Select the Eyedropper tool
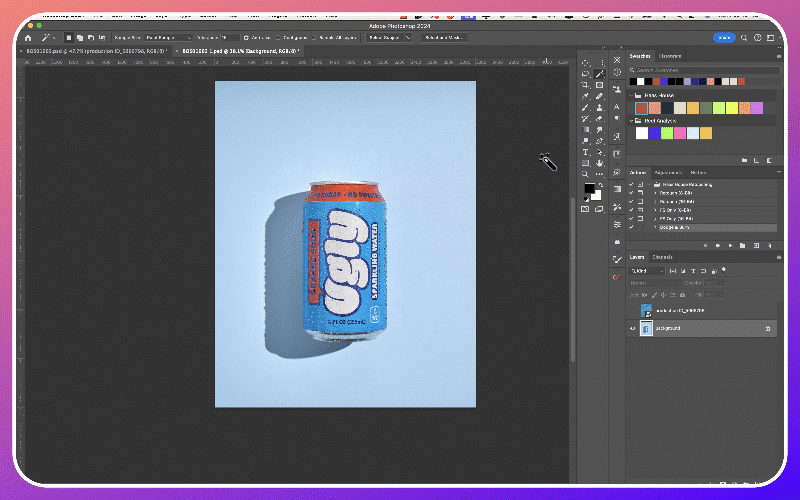Viewport: 800px width, 500px height. click(585, 96)
